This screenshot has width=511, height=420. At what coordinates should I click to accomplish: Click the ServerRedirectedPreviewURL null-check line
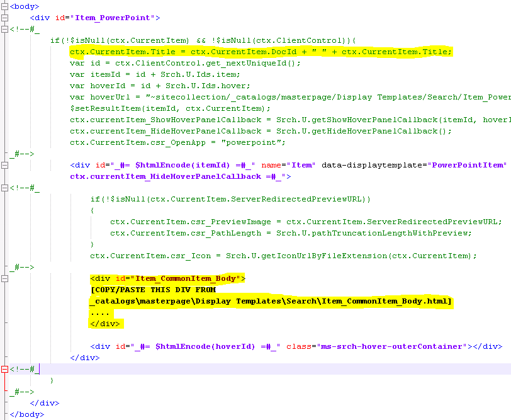point(230,199)
